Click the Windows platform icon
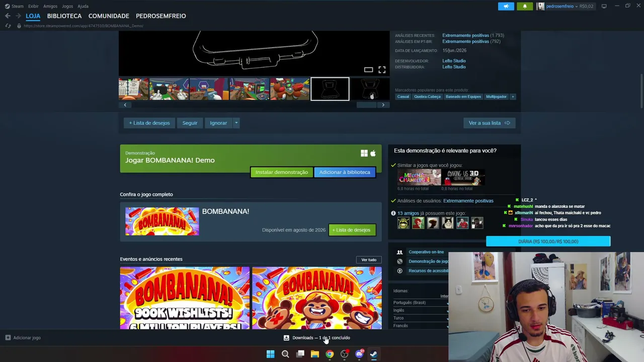The image size is (644, 362). click(x=364, y=153)
